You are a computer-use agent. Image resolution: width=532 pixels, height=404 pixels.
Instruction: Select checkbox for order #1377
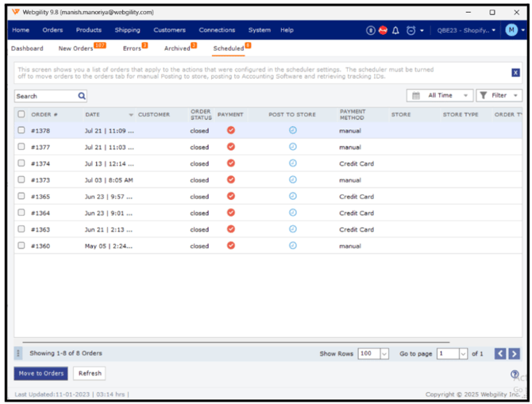[21, 147]
